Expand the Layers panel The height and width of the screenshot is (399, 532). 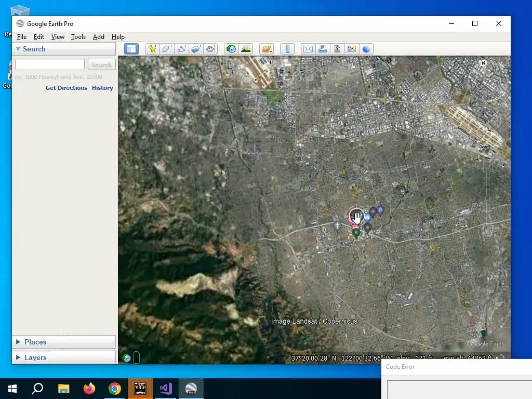click(x=18, y=357)
